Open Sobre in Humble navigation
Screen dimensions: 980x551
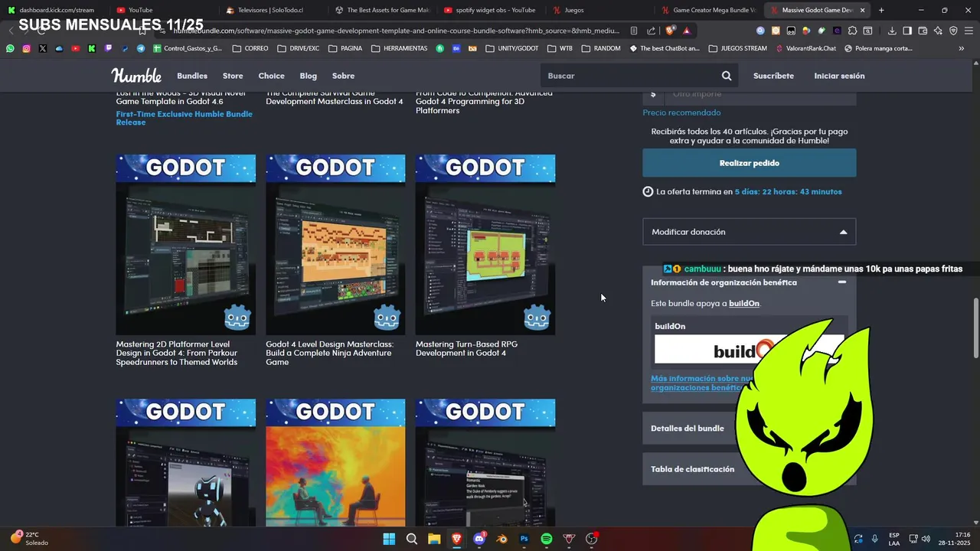tap(343, 76)
